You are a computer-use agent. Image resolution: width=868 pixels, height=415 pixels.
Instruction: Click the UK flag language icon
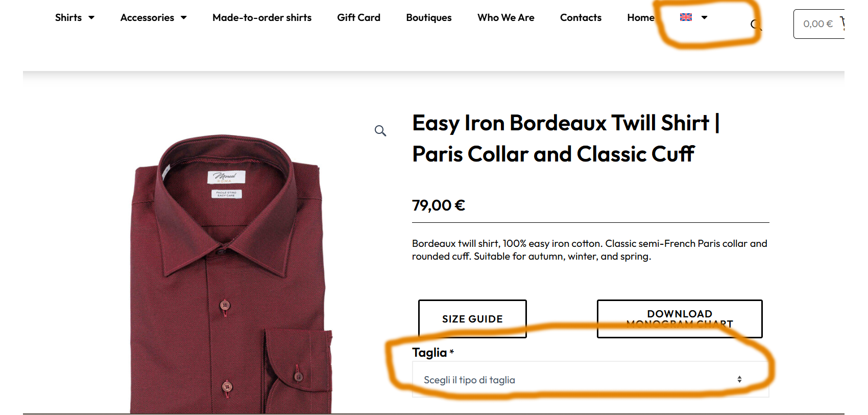pyautogui.click(x=686, y=17)
